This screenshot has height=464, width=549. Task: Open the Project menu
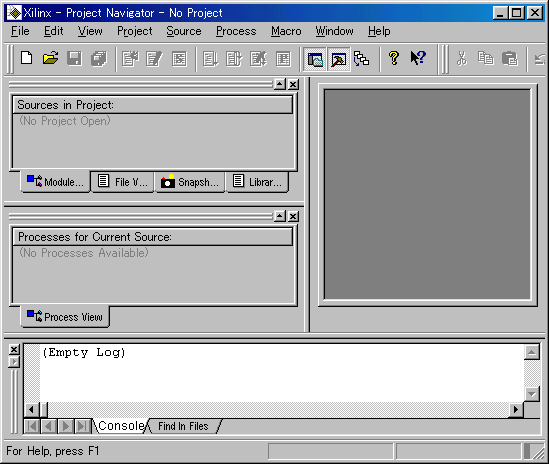(x=134, y=31)
